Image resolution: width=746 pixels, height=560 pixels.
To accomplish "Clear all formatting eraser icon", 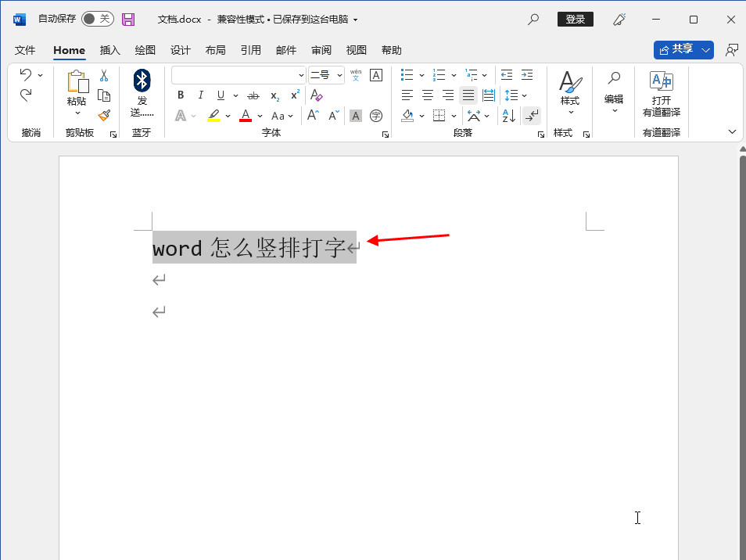I will click(317, 95).
